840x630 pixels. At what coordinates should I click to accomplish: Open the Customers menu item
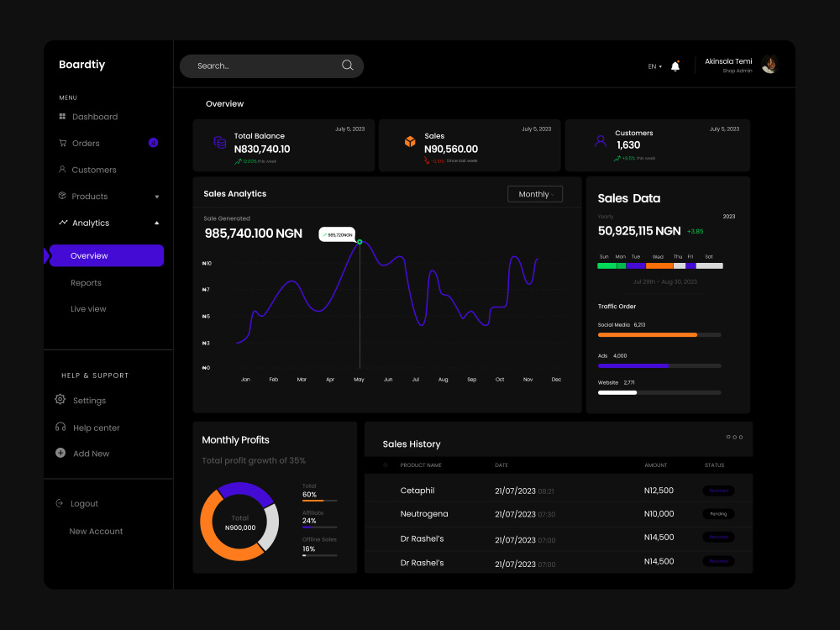click(94, 170)
